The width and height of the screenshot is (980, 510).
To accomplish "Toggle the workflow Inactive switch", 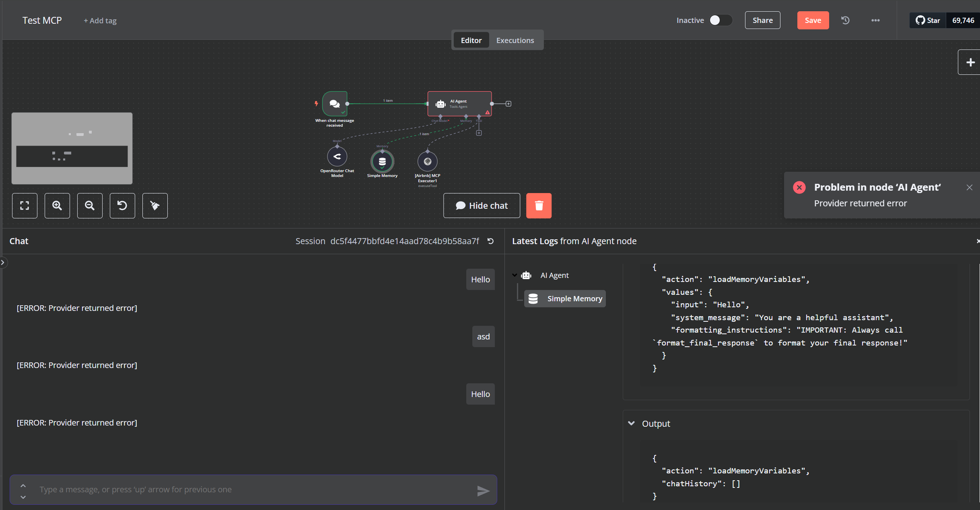I will pyautogui.click(x=720, y=20).
